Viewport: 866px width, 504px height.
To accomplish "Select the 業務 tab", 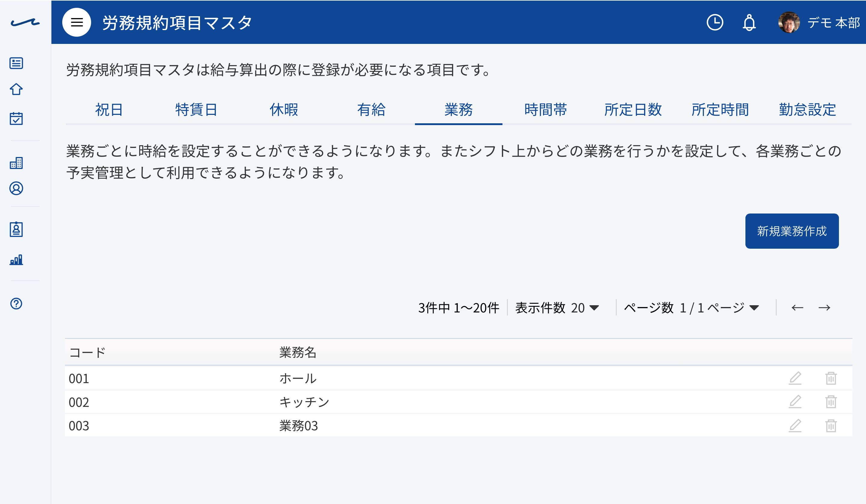I will tap(459, 110).
